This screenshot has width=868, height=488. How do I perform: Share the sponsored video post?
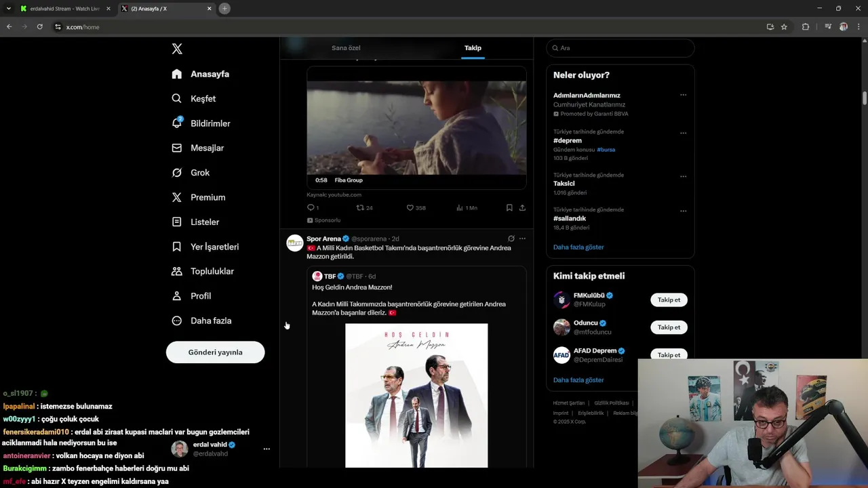522,207
